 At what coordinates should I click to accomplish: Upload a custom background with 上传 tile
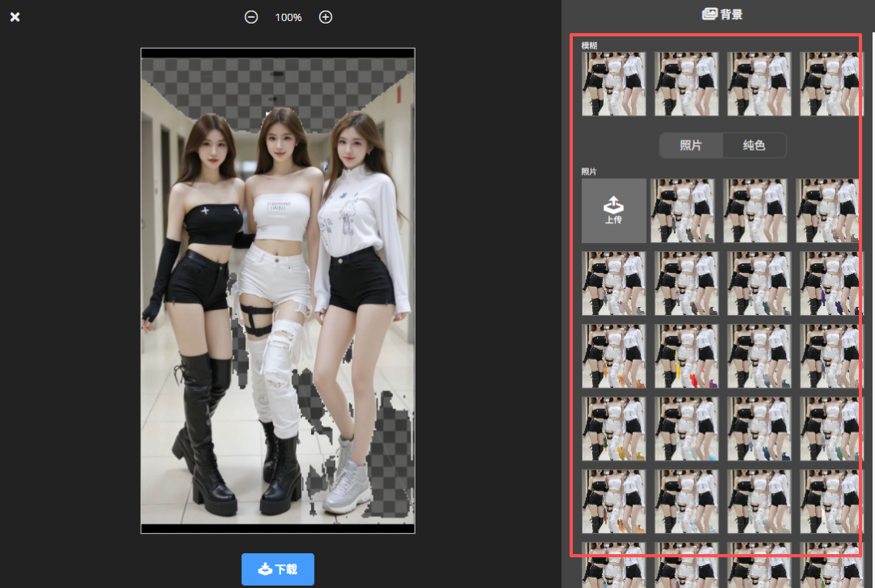click(614, 211)
